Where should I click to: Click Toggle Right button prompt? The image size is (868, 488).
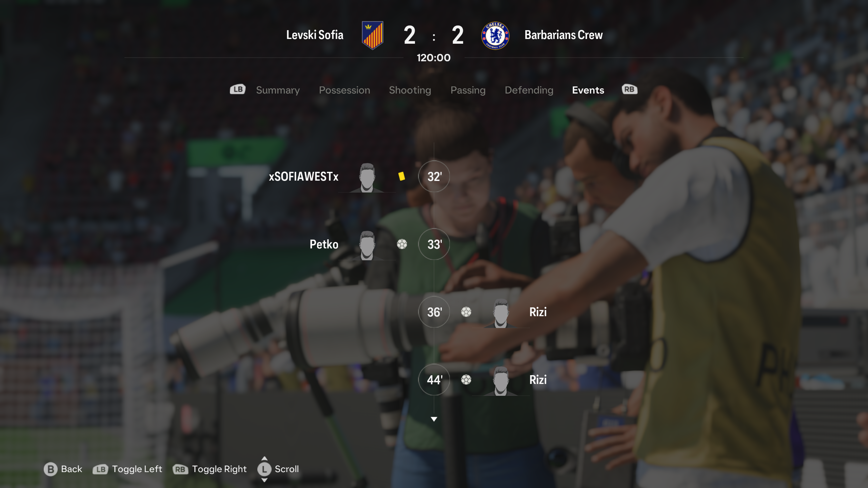[x=210, y=469]
